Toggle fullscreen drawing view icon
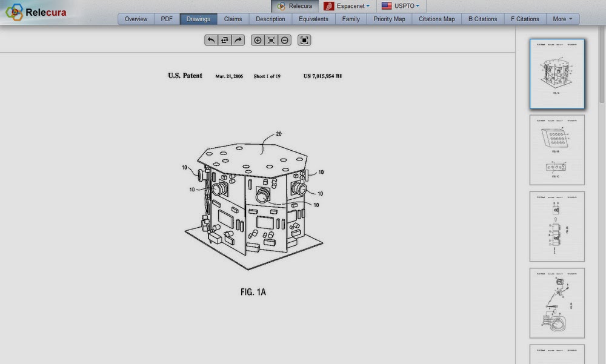 305,40
